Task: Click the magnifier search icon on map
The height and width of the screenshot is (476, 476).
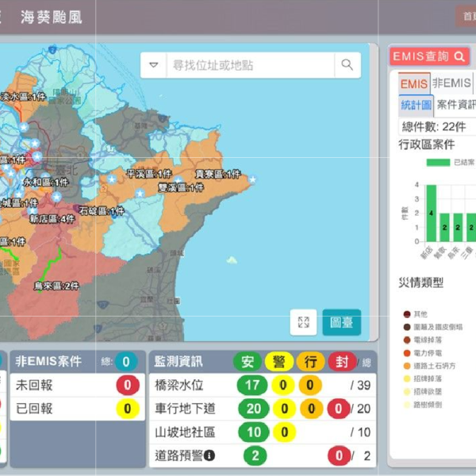Action: click(x=347, y=65)
